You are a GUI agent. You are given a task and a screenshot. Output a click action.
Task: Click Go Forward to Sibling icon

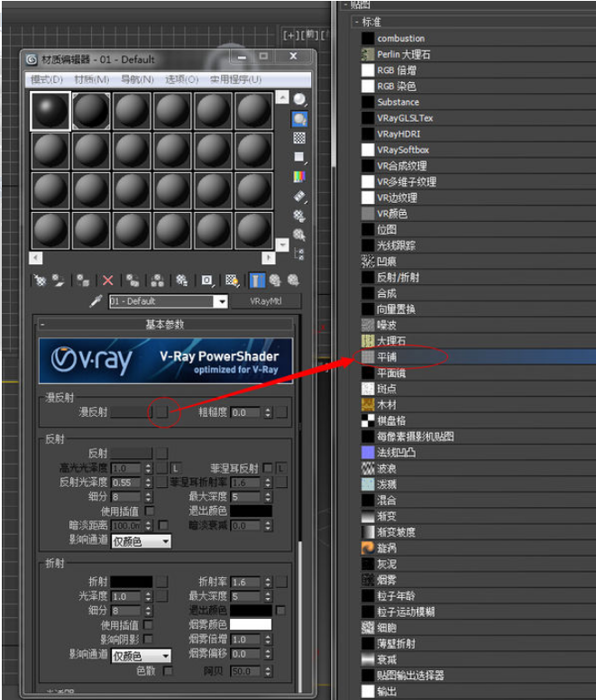[293, 281]
